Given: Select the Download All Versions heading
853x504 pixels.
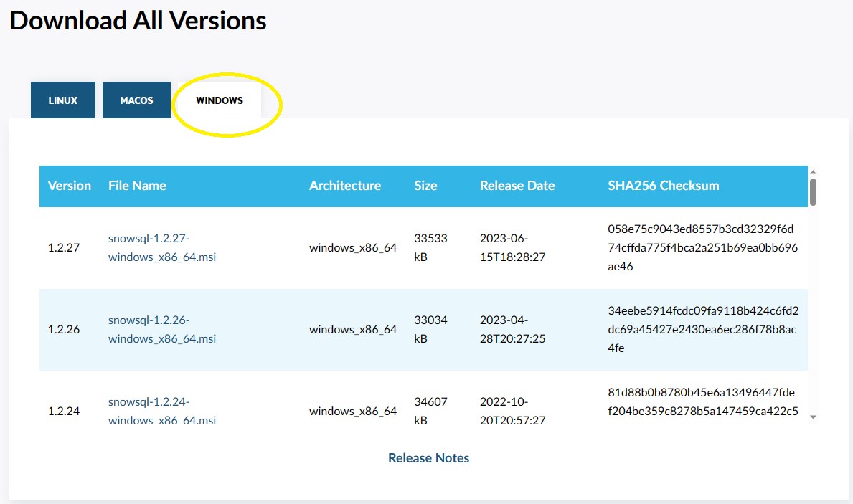Looking at the screenshot, I should (137, 21).
